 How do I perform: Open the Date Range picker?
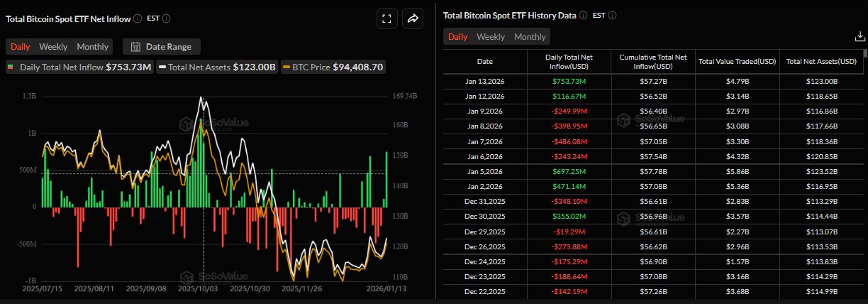click(x=162, y=47)
